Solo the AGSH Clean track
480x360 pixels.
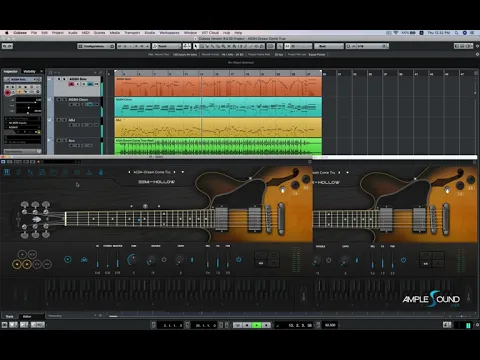[x=64, y=99]
